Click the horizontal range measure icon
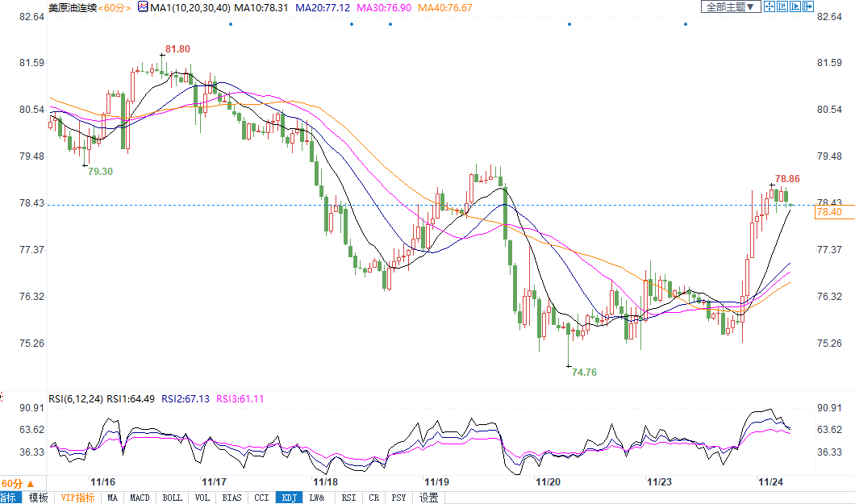Image resolution: width=855 pixels, height=504 pixels. click(782, 7)
